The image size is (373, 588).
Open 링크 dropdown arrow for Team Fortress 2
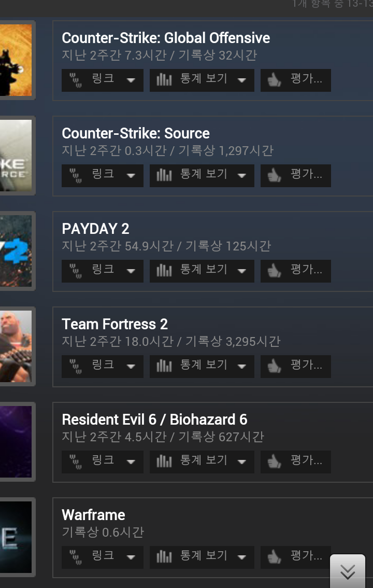coord(131,367)
